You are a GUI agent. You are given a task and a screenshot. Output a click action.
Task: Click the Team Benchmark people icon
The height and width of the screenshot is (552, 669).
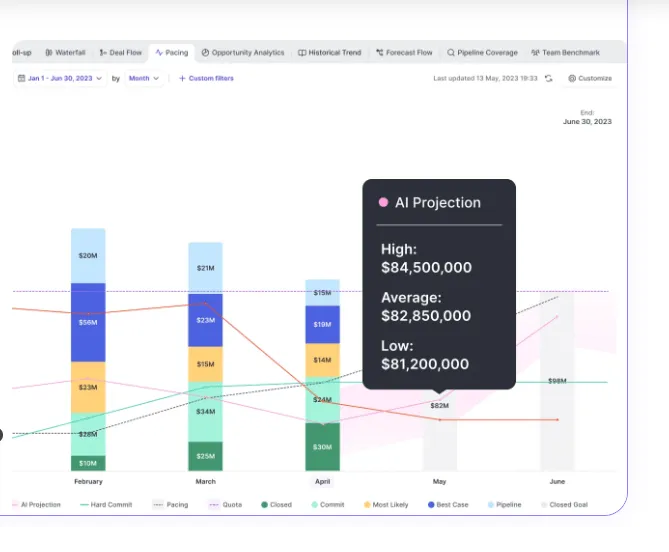[535, 52]
